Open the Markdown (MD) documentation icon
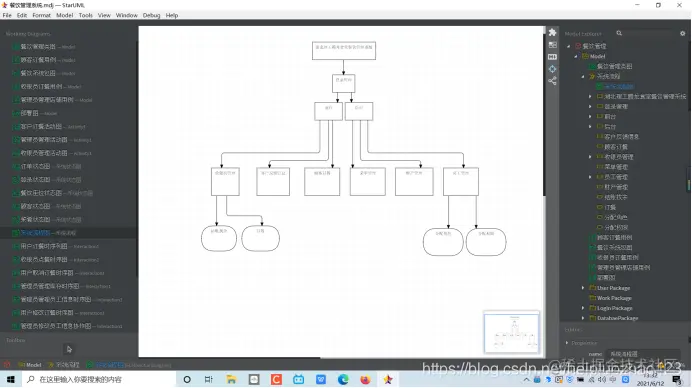The width and height of the screenshot is (692, 388). pyautogui.click(x=552, y=57)
